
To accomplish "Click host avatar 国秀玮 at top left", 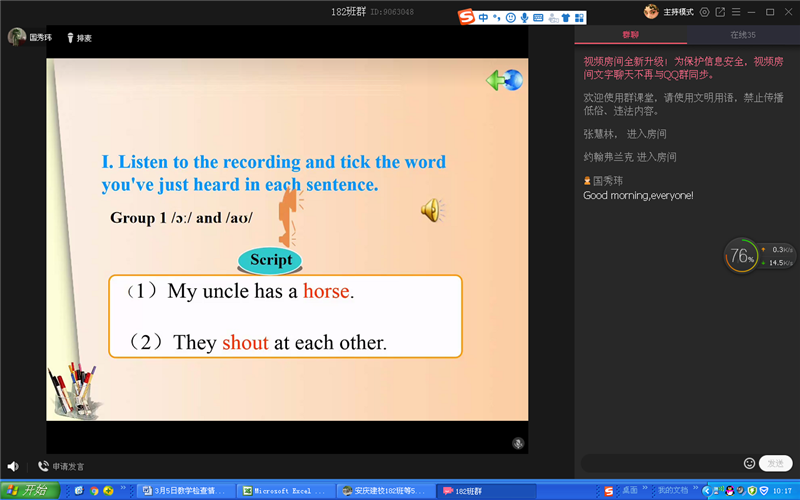I will (17, 37).
